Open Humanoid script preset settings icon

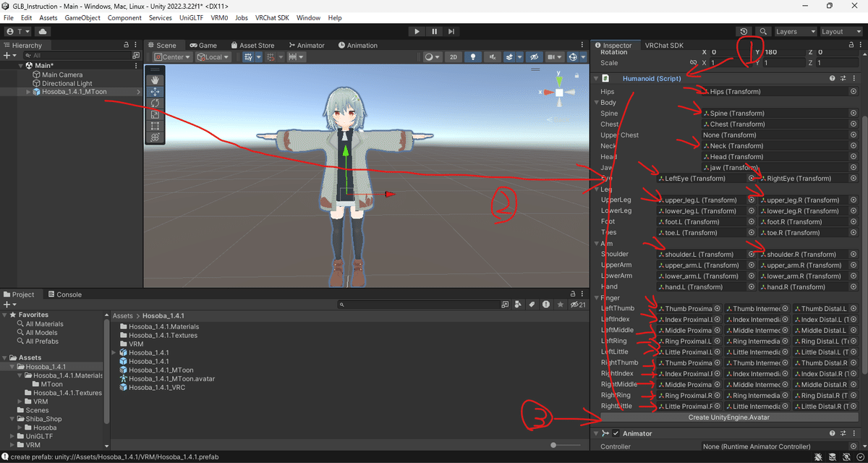click(843, 78)
